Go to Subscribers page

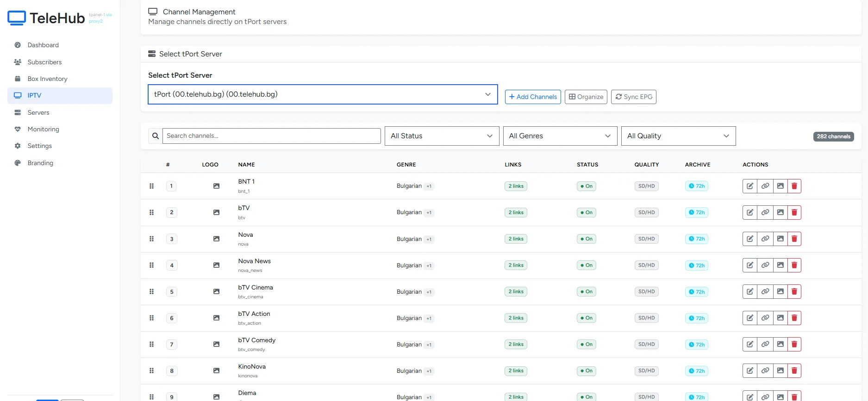pyautogui.click(x=60, y=62)
